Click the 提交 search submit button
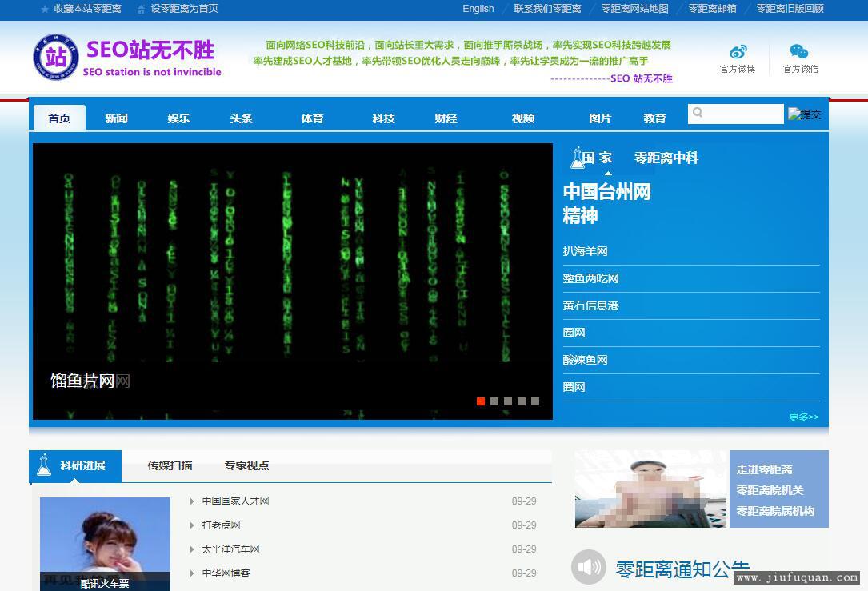 [805, 114]
